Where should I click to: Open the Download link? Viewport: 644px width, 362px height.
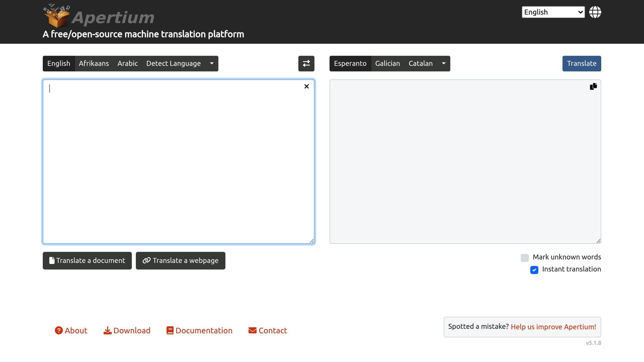[127, 331]
